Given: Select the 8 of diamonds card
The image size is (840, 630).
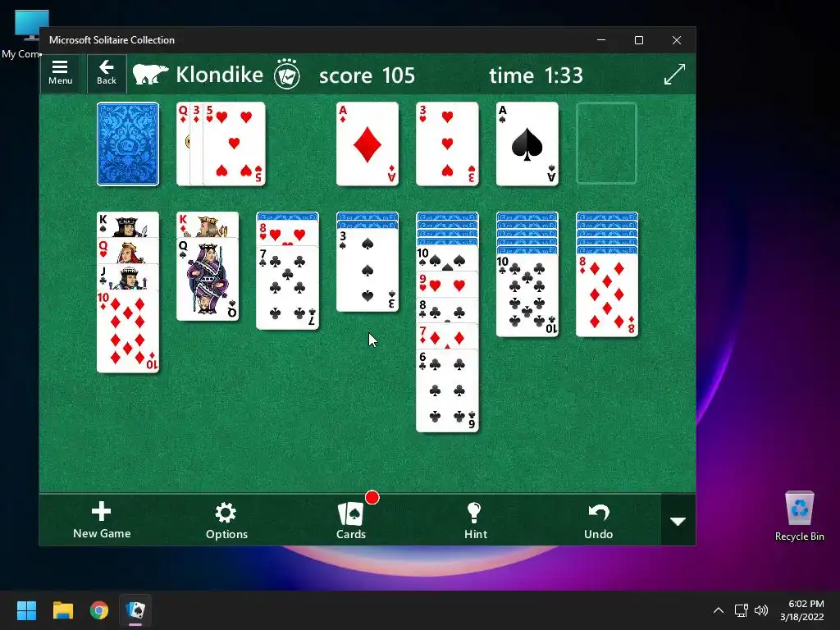Looking at the screenshot, I should (606, 295).
